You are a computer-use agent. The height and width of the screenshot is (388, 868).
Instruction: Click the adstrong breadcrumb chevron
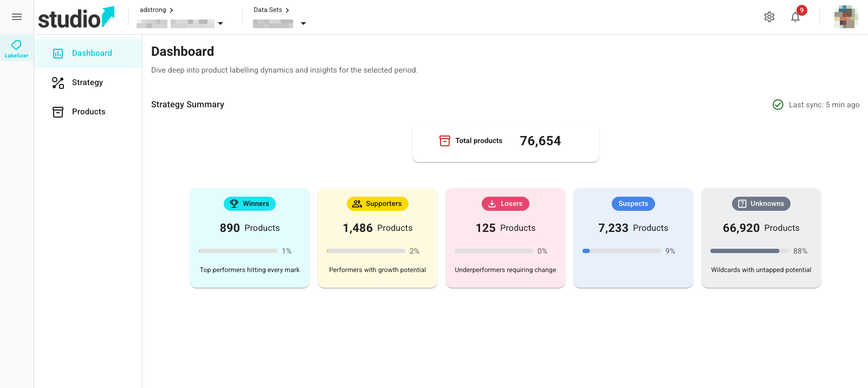(171, 10)
